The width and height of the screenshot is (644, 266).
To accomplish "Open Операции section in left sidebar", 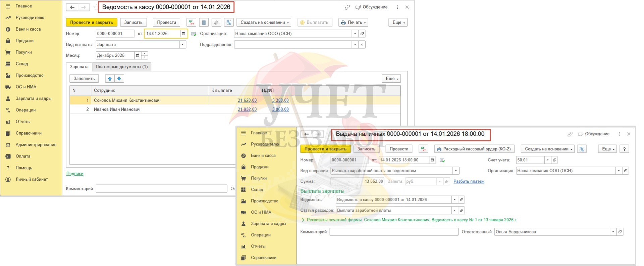I will pyautogui.click(x=25, y=110).
